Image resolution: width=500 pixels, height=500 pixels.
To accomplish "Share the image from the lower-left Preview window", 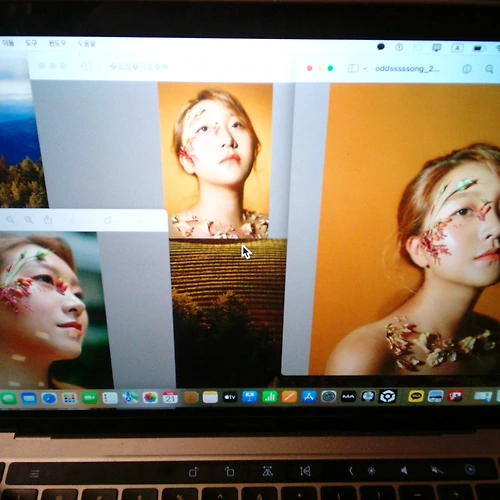I will tap(48, 219).
